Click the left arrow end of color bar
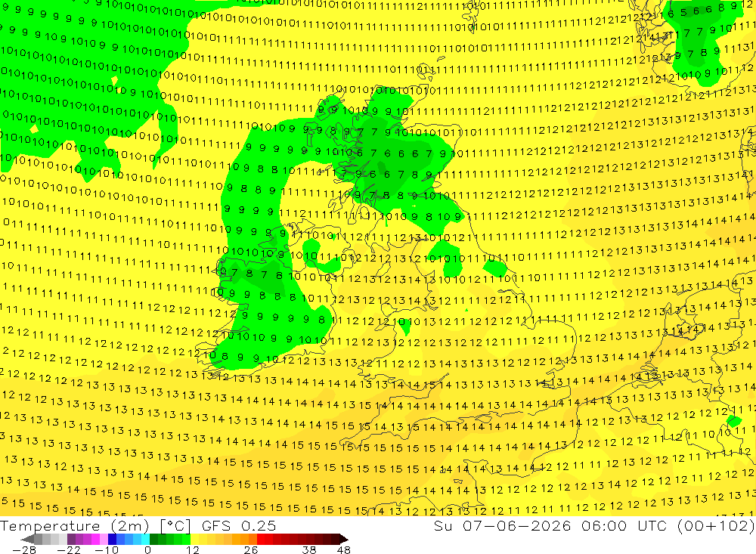 tap(27, 539)
